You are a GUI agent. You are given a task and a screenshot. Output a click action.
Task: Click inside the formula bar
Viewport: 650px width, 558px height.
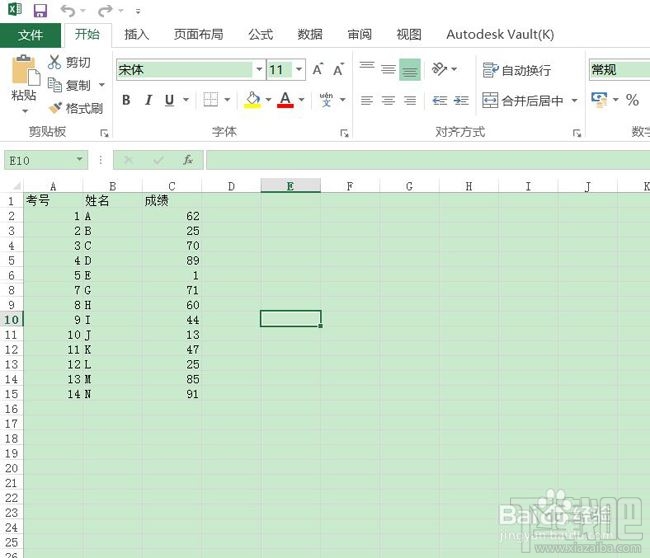(428, 160)
